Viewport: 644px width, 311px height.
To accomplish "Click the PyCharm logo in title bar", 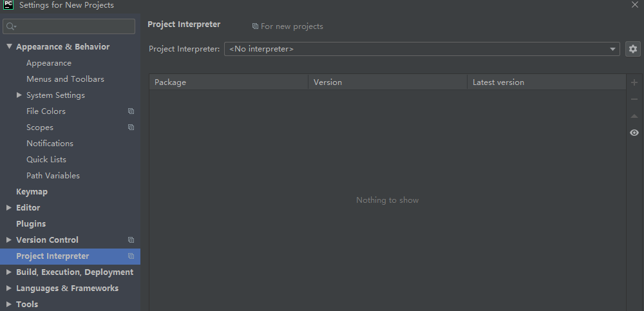I will point(8,5).
